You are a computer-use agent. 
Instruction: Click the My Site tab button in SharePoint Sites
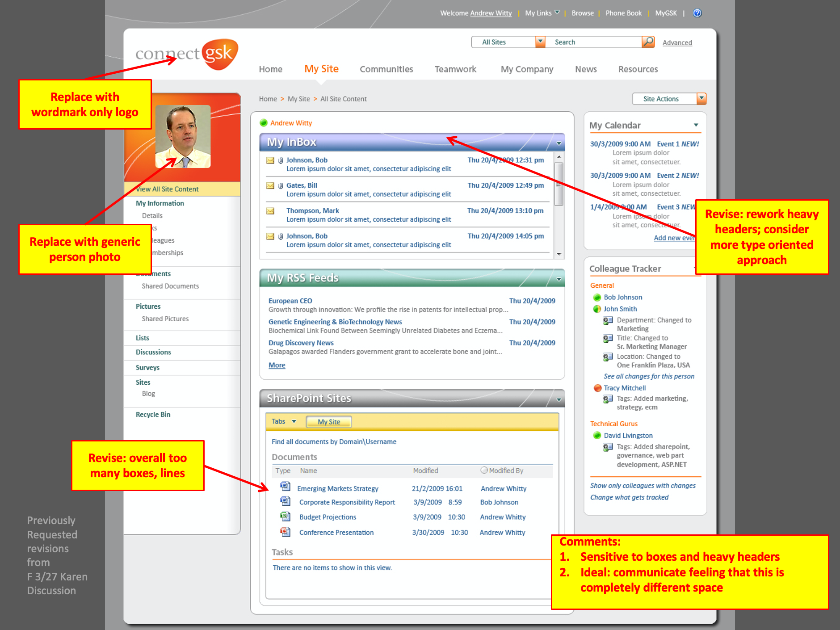pos(329,422)
